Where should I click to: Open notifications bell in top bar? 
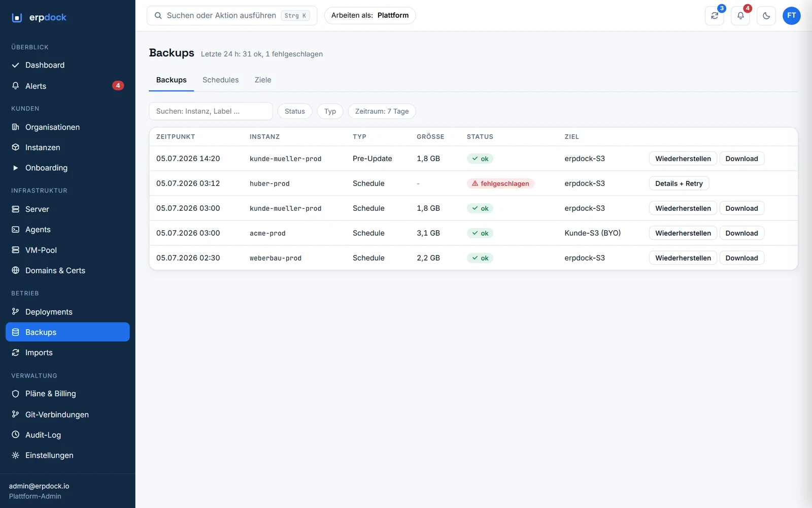[x=740, y=16]
